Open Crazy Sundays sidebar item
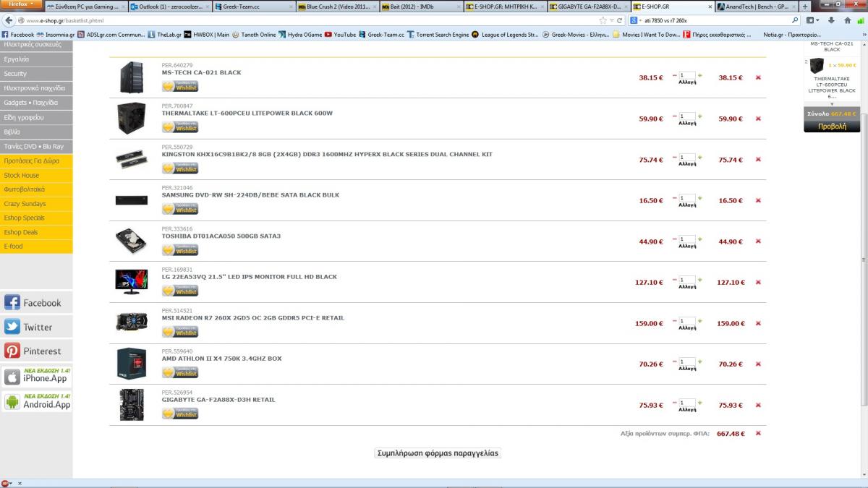 pyautogui.click(x=36, y=204)
